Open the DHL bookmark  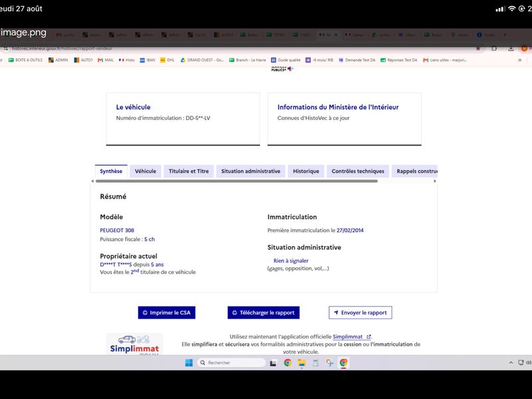[x=168, y=60]
